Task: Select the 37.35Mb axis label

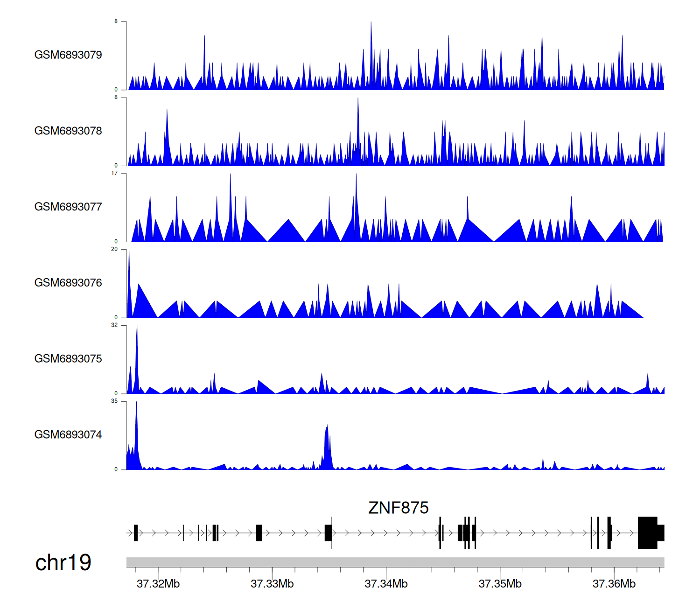Action: point(500,584)
